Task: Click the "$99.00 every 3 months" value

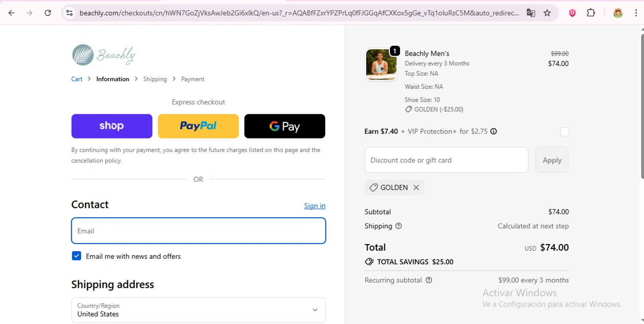Action: click(534, 280)
